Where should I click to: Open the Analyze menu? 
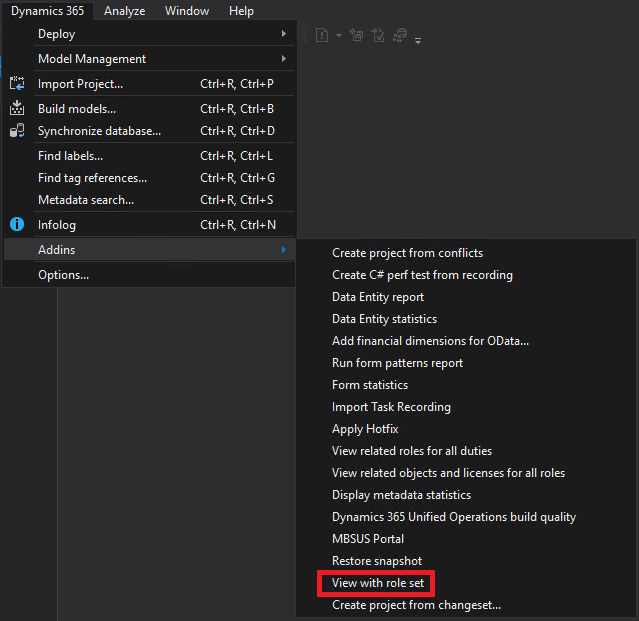click(x=124, y=11)
